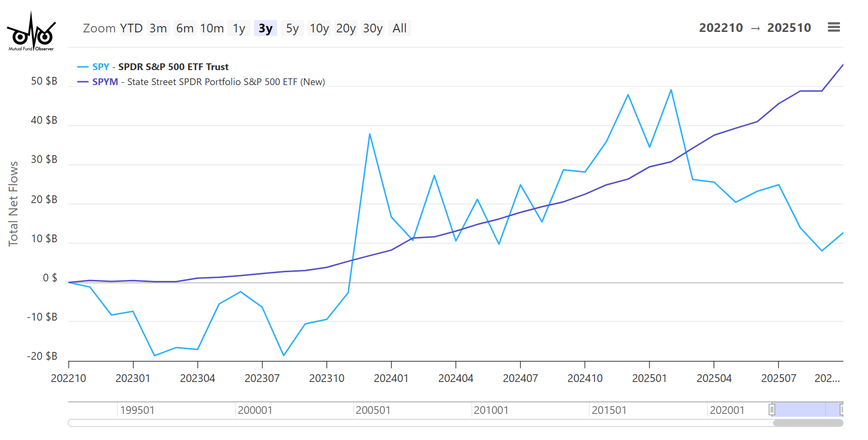Screen dimensions: 868x440
Task: Click the Mutual Fund Observer owl logo
Action: [x=31, y=32]
